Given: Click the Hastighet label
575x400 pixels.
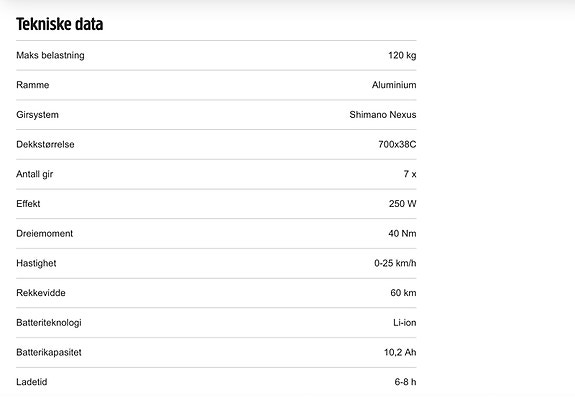Looking at the screenshot, I should pyautogui.click(x=36, y=263).
